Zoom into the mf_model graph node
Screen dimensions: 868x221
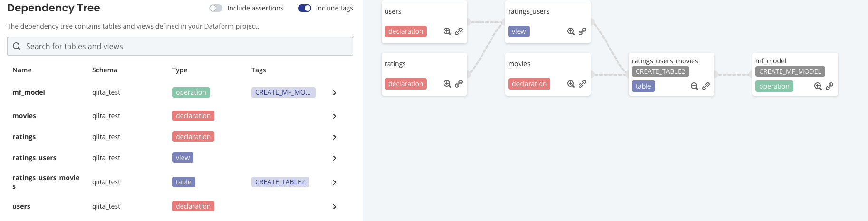click(818, 86)
